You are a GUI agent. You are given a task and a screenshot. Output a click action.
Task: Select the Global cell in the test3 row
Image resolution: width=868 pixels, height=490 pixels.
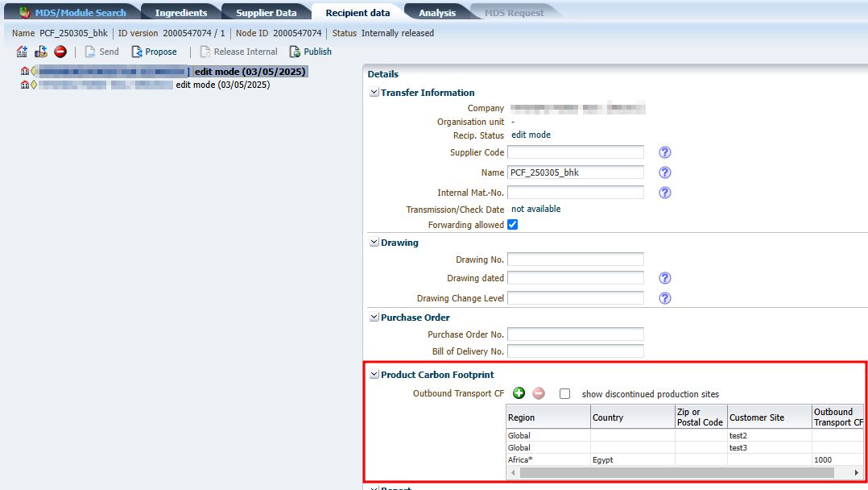click(548, 447)
